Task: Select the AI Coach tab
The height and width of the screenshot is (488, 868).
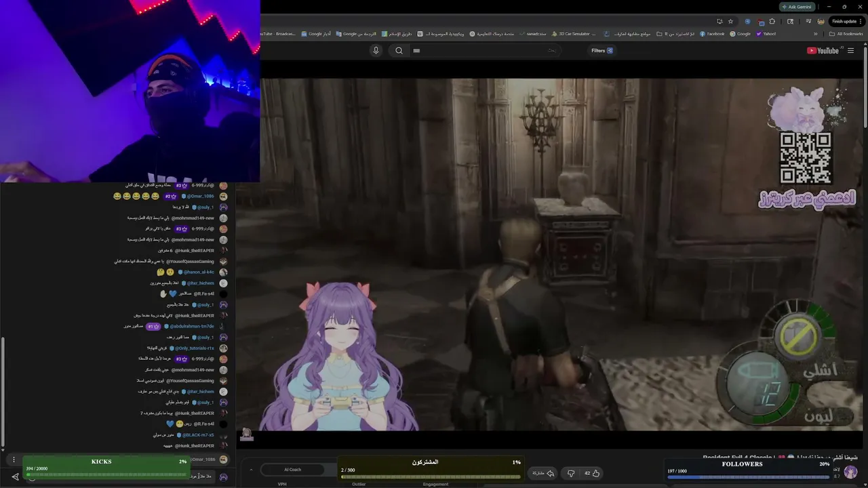Action: tap(293, 470)
